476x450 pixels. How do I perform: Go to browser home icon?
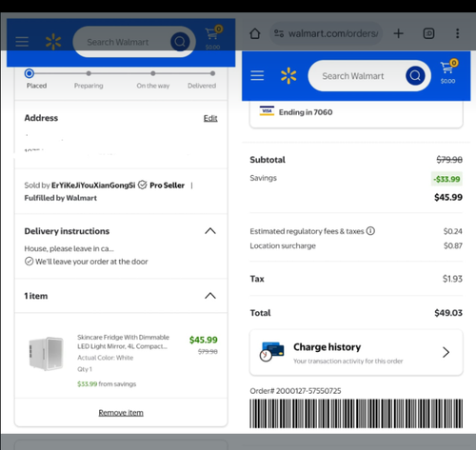pyautogui.click(x=255, y=33)
